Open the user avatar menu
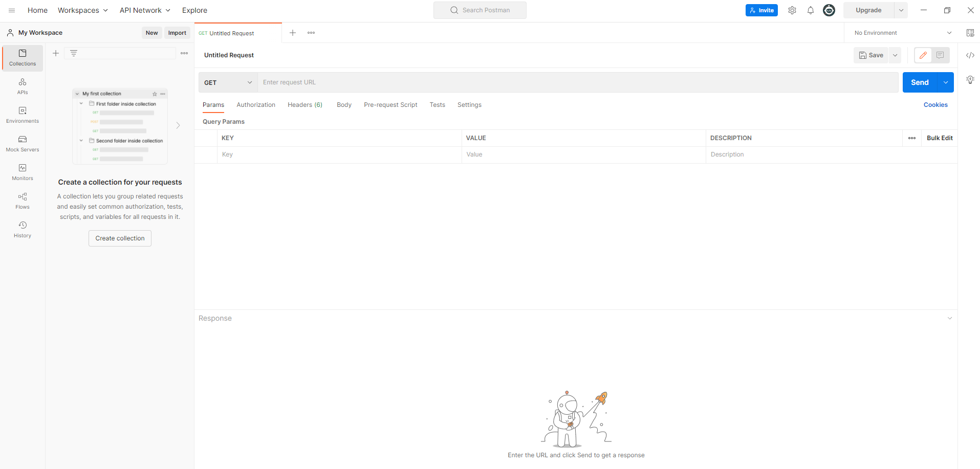 (x=829, y=10)
